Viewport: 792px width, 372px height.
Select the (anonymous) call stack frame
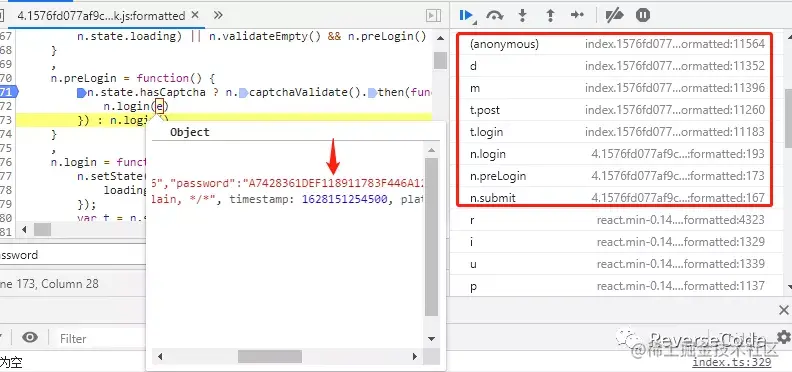[x=617, y=44]
